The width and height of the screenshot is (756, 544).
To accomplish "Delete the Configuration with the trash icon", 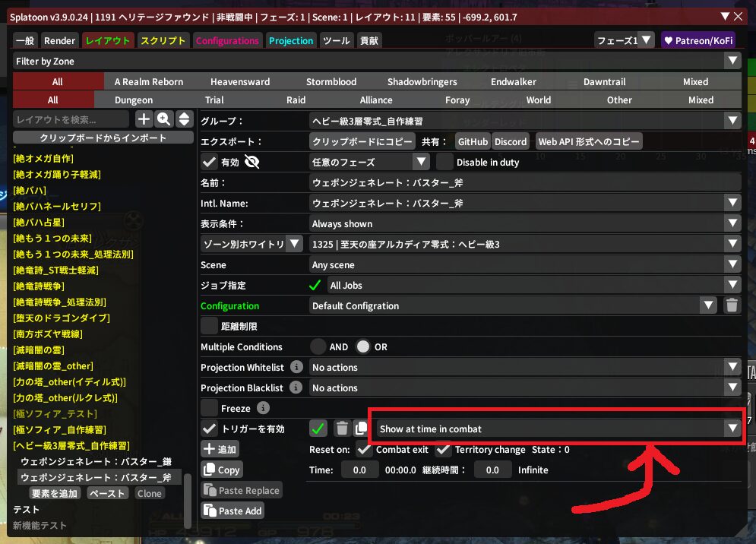I will (x=731, y=305).
